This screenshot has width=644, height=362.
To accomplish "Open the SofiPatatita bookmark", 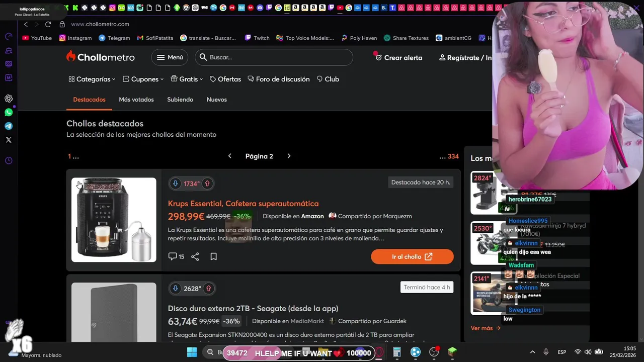I will (155, 38).
